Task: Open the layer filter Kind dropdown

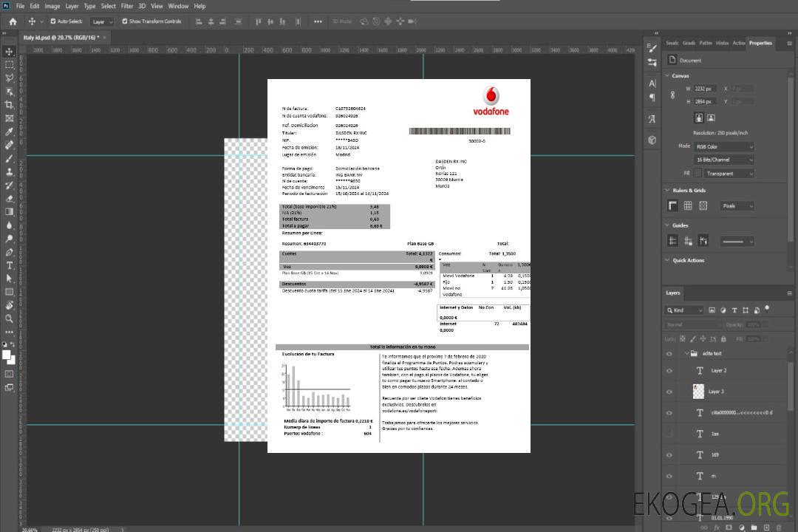Action: [684, 310]
